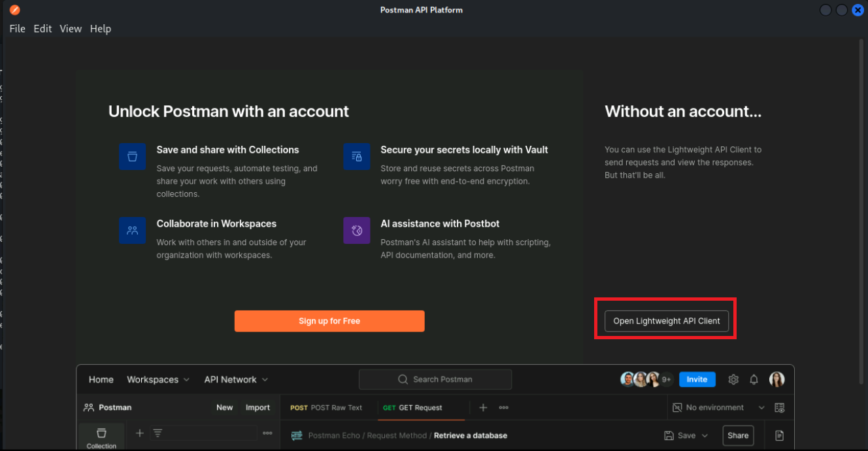The image size is (868, 451).
Task: Click the Postbot AI feature icon
Action: pyautogui.click(x=357, y=231)
